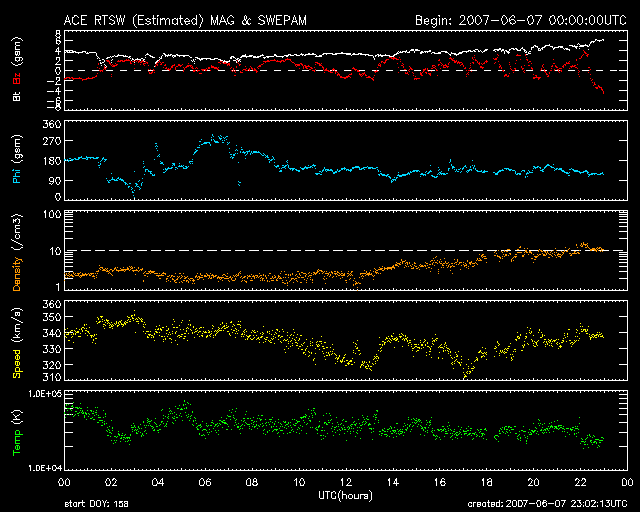Click the "08" hour tick label

[x=252, y=482]
